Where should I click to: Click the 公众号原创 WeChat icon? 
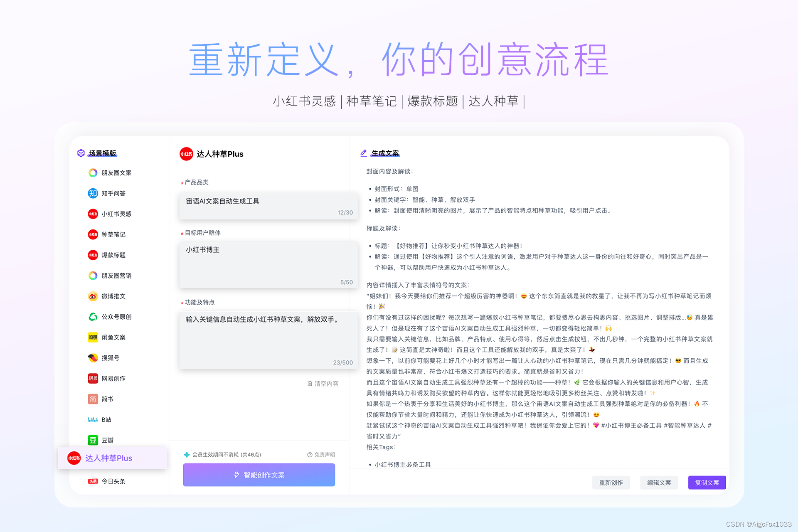pyautogui.click(x=93, y=317)
